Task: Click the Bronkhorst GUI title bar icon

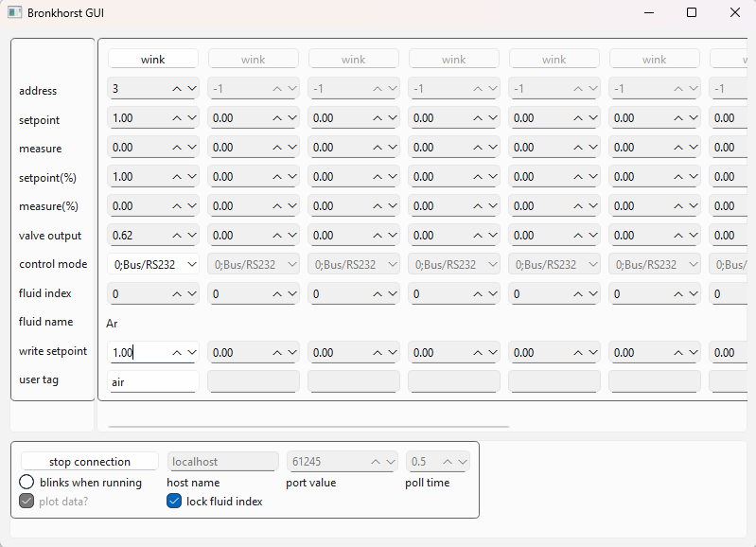Action: point(15,12)
